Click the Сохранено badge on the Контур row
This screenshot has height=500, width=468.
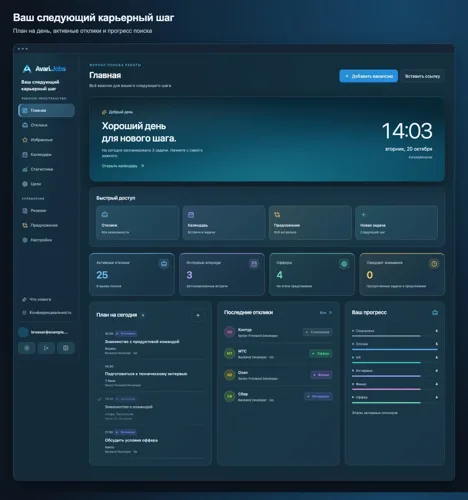(318, 332)
